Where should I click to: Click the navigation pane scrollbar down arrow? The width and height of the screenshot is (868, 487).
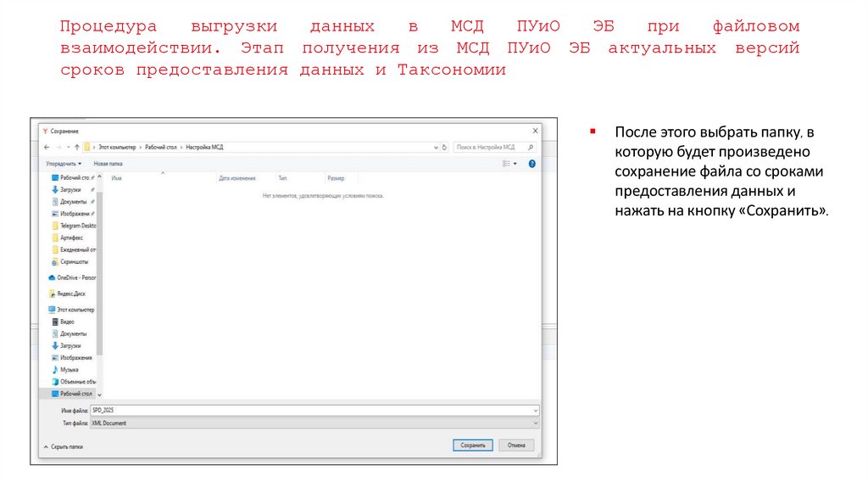100,395
